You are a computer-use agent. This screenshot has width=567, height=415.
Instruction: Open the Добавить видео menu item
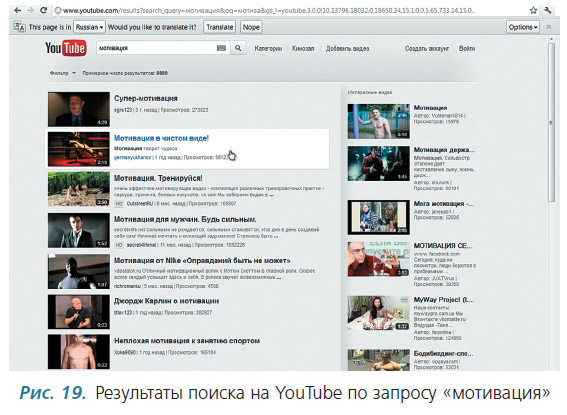[348, 48]
